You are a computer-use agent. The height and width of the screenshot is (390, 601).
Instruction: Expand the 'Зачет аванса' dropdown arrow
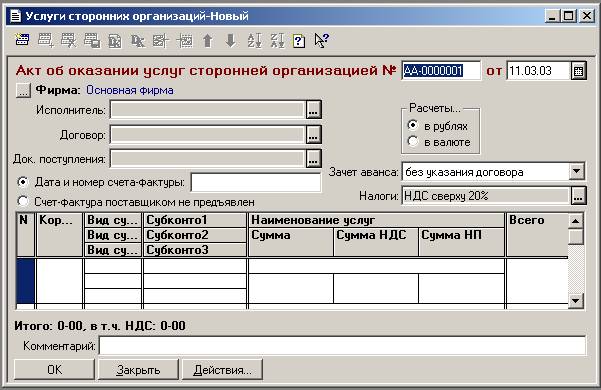pos(576,172)
